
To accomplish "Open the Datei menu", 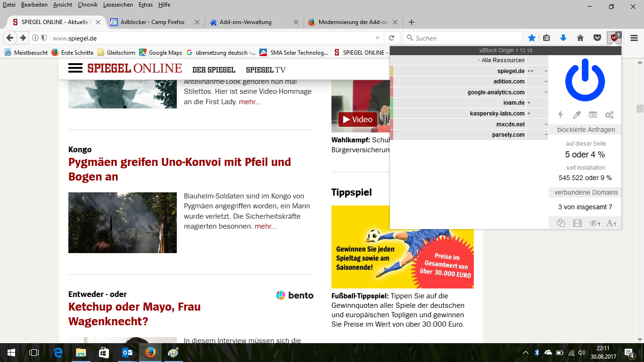I will pos(9,5).
